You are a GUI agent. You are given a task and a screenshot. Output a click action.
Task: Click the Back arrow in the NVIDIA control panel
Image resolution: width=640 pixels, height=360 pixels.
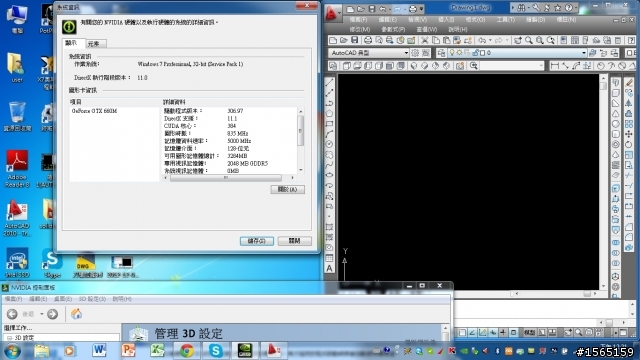(x=12, y=314)
